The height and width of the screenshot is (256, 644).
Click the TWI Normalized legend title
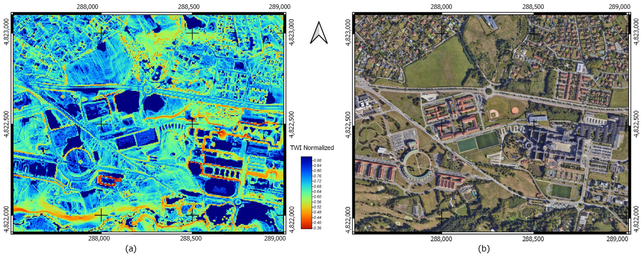coord(312,148)
